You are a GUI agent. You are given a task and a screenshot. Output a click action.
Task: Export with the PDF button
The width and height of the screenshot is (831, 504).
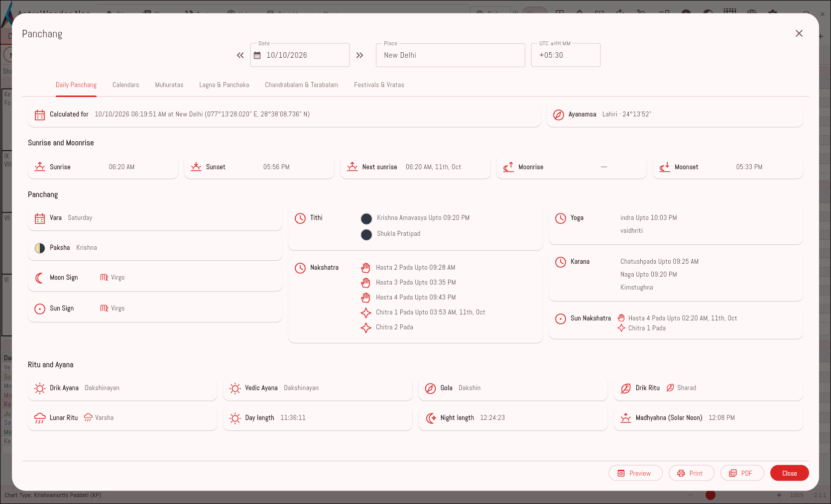click(x=742, y=473)
